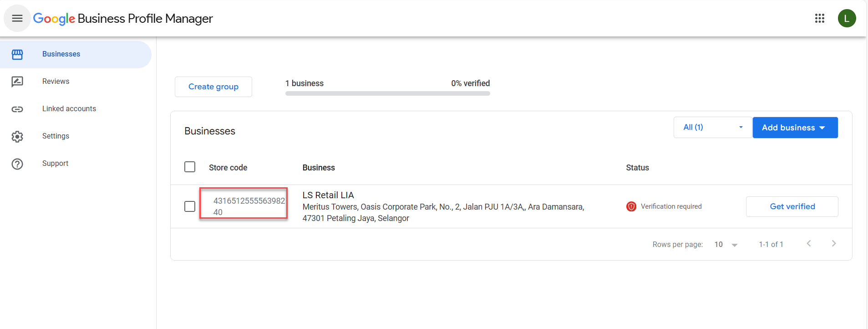Go to the next page arrow

[833, 244]
